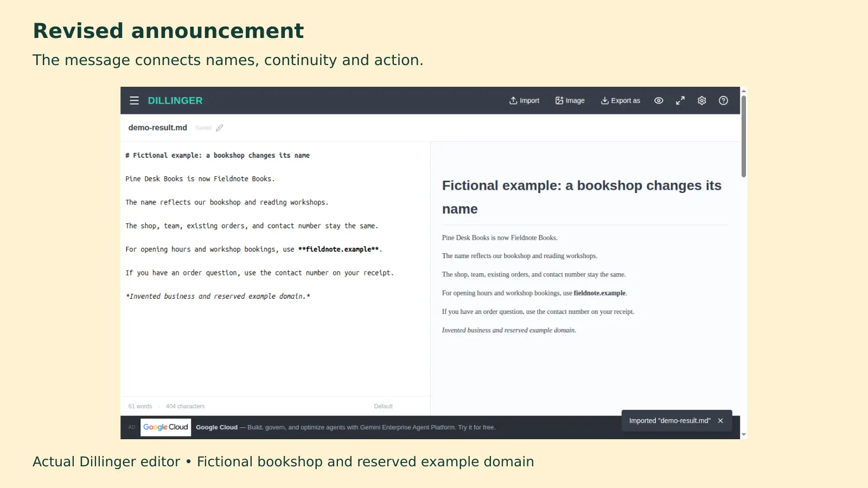Click the DILLINGER logo
868x488 pixels.
(x=175, y=100)
